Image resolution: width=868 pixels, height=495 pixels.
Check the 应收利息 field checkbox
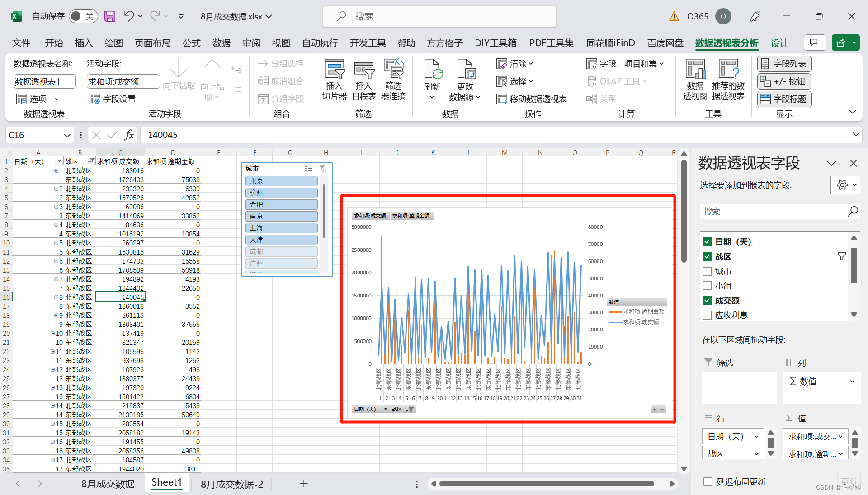coord(708,315)
